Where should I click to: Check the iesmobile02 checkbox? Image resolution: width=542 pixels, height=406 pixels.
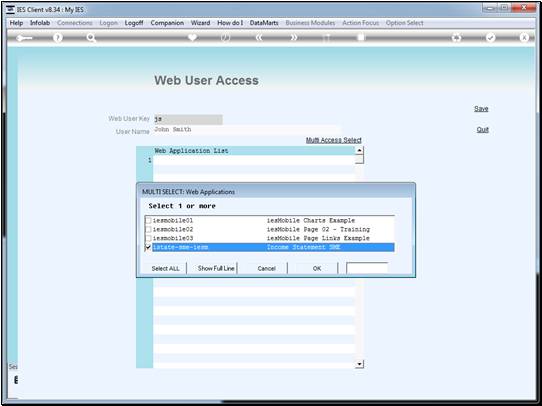click(x=148, y=229)
